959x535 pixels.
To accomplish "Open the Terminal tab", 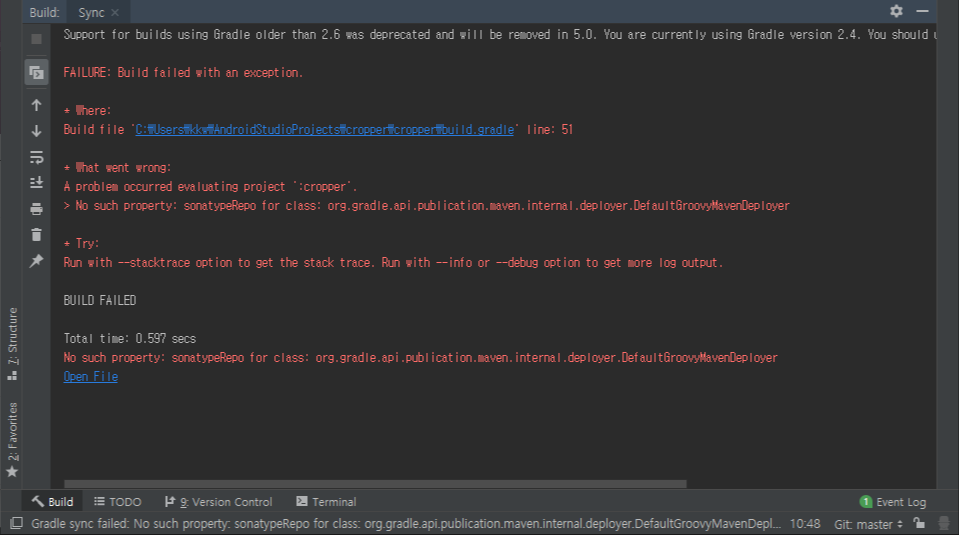I will (x=326, y=501).
